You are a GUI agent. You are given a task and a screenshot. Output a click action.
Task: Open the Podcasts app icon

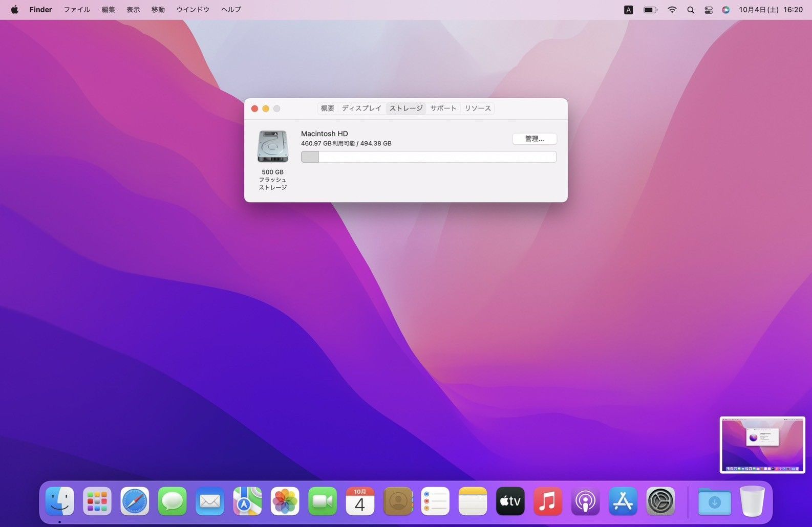585,501
